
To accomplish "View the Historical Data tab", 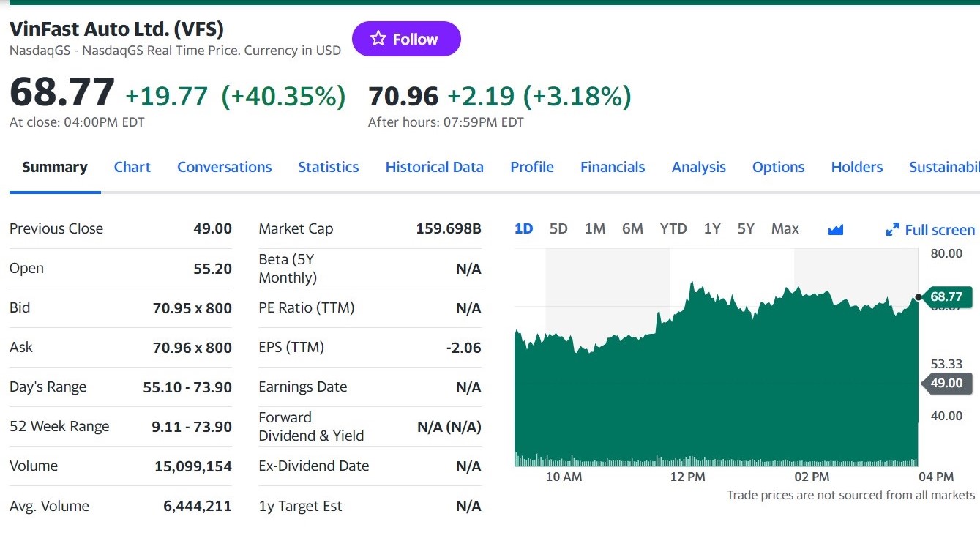I will [x=435, y=167].
